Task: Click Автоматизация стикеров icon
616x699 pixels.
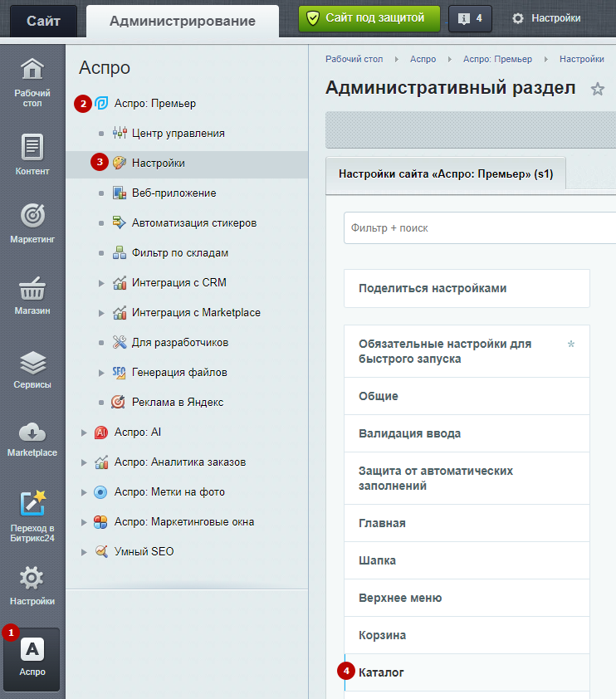Action: coord(119,222)
